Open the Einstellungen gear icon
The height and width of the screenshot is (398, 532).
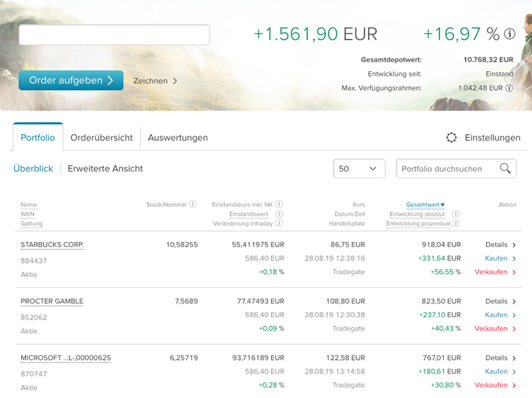[x=452, y=137]
